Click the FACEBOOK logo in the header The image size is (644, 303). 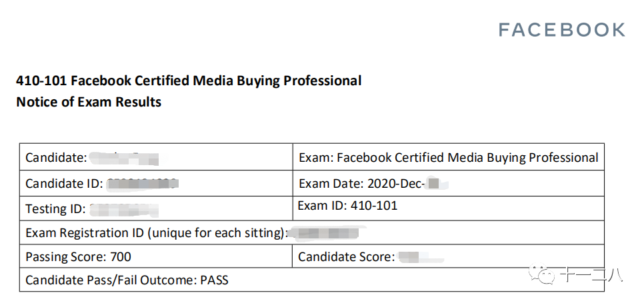click(x=561, y=30)
